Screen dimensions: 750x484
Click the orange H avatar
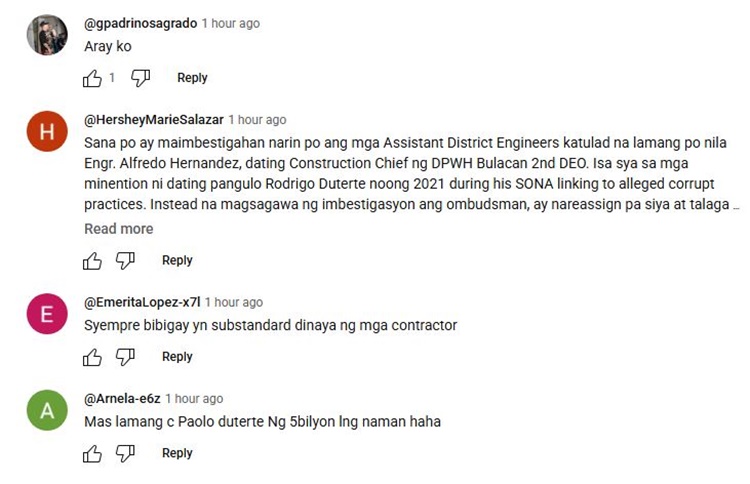click(x=47, y=131)
